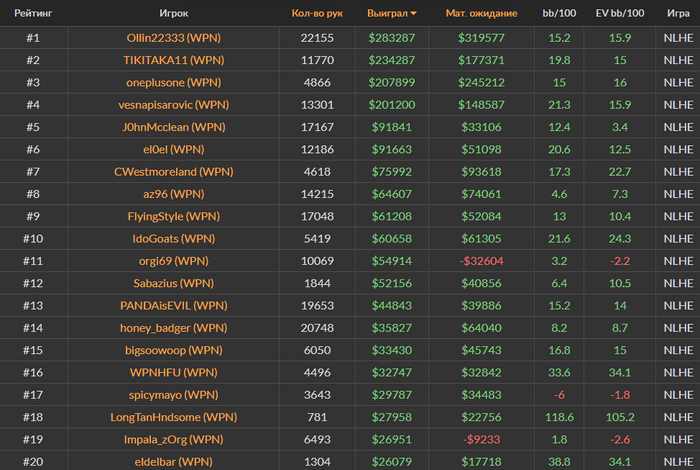
Task: Open player az96 (WPN) profile
Action: coord(174,194)
